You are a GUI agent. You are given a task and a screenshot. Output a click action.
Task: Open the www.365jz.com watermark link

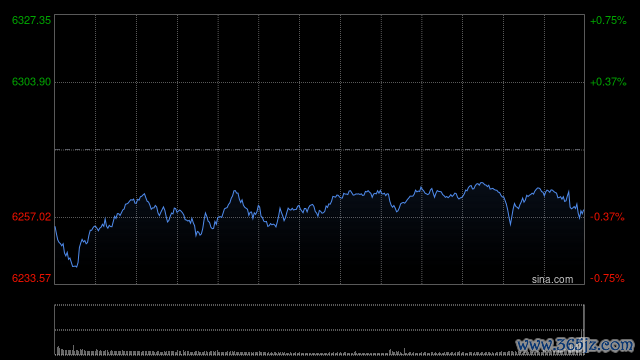pyautogui.click(x=575, y=345)
